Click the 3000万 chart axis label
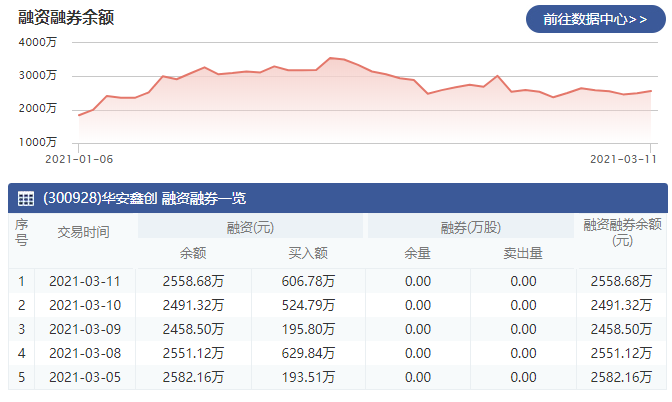 pyautogui.click(x=37, y=75)
